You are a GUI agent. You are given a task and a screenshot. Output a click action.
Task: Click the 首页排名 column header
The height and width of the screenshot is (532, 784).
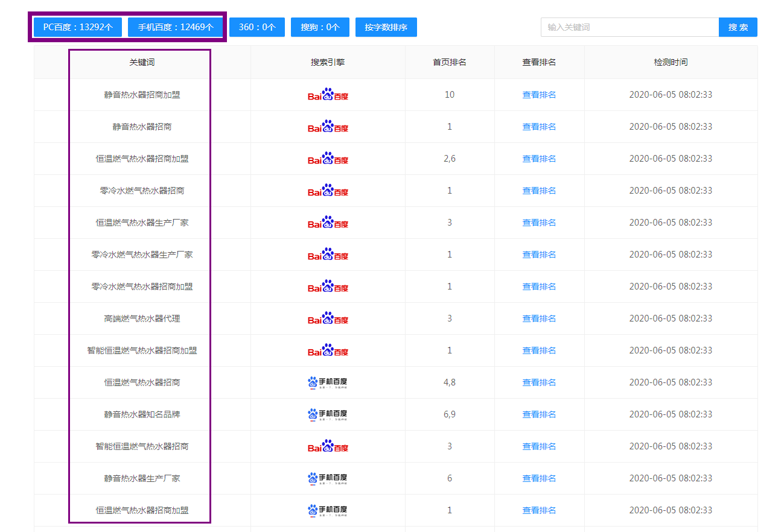[x=450, y=62]
